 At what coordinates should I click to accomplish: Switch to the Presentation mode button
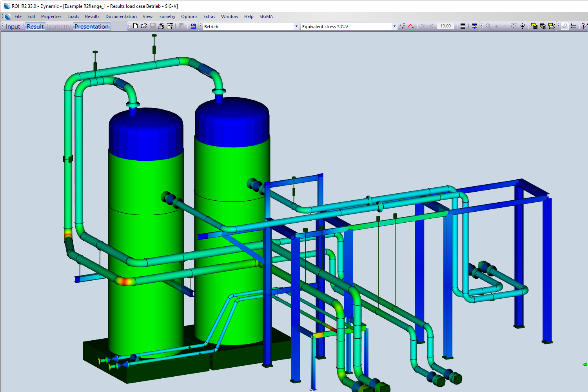[x=91, y=27]
